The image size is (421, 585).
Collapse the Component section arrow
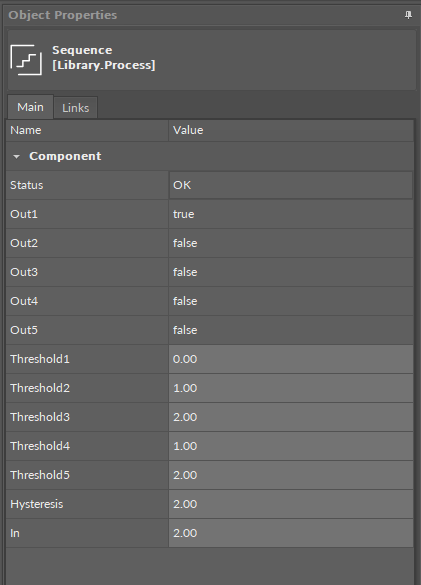(x=16, y=157)
